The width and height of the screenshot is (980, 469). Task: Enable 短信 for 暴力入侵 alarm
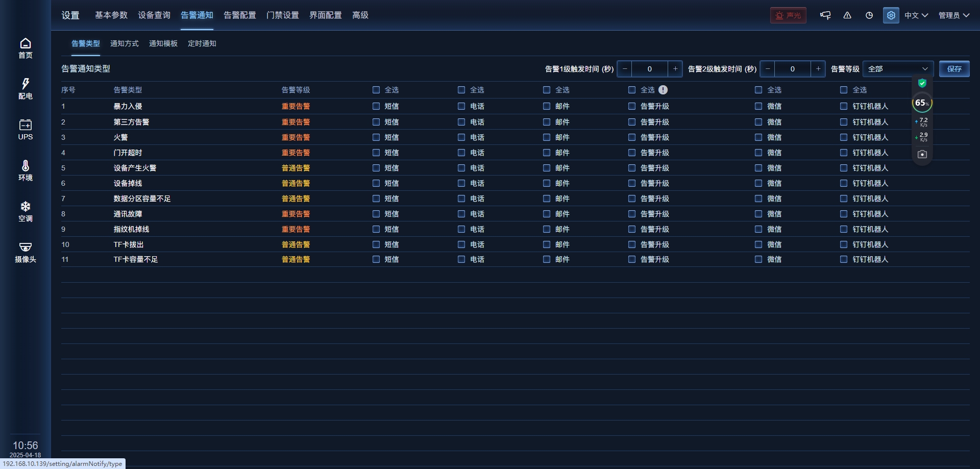coord(376,106)
